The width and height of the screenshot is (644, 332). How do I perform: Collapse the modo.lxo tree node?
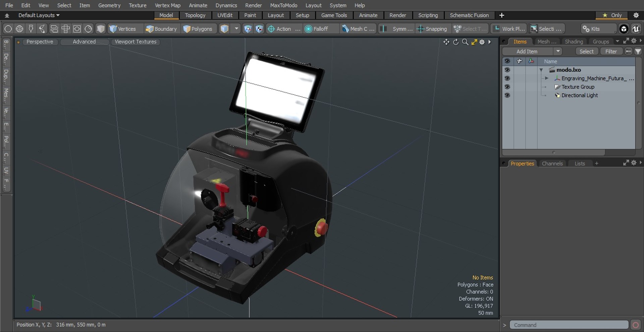pos(541,70)
